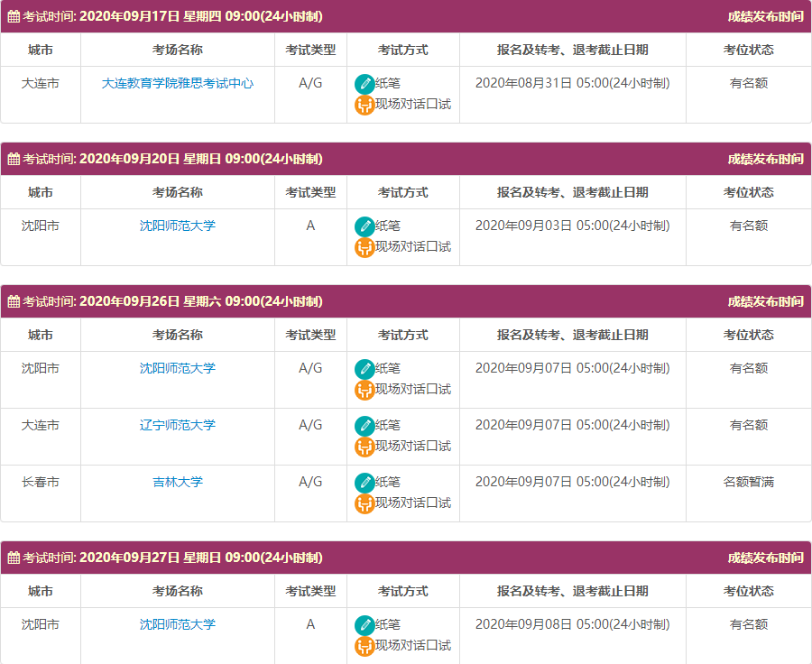This screenshot has width=812, height=664.
Task: Open 沈阳师范大学 link under 09月20日 exam
Action: [x=178, y=226]
